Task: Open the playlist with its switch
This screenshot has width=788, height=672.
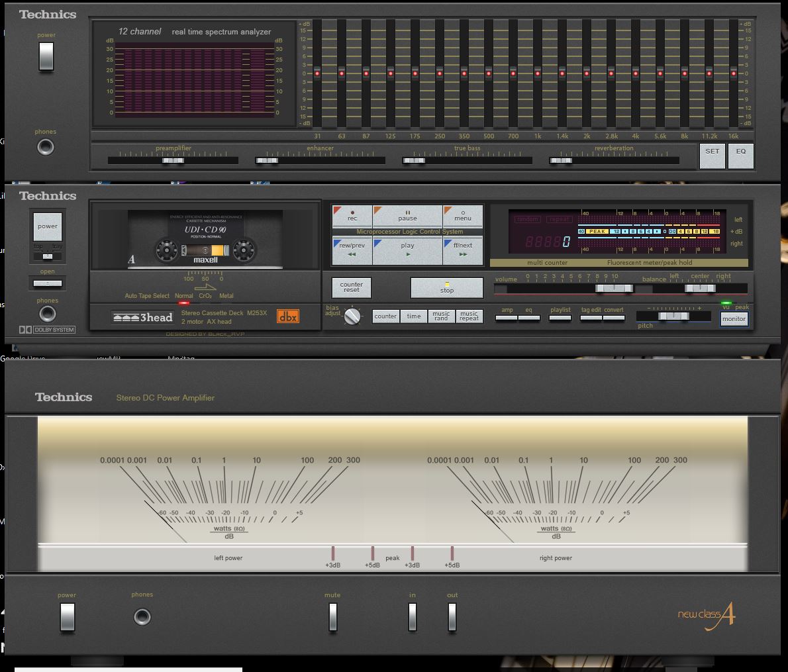Action: coord(560,318)
